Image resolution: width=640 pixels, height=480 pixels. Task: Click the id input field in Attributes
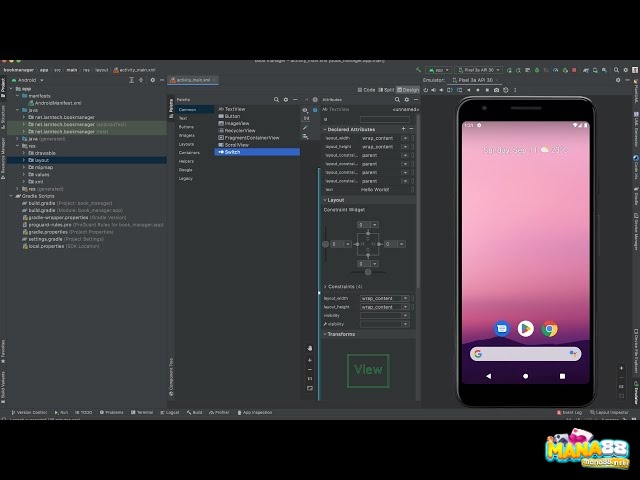point(384,119)
